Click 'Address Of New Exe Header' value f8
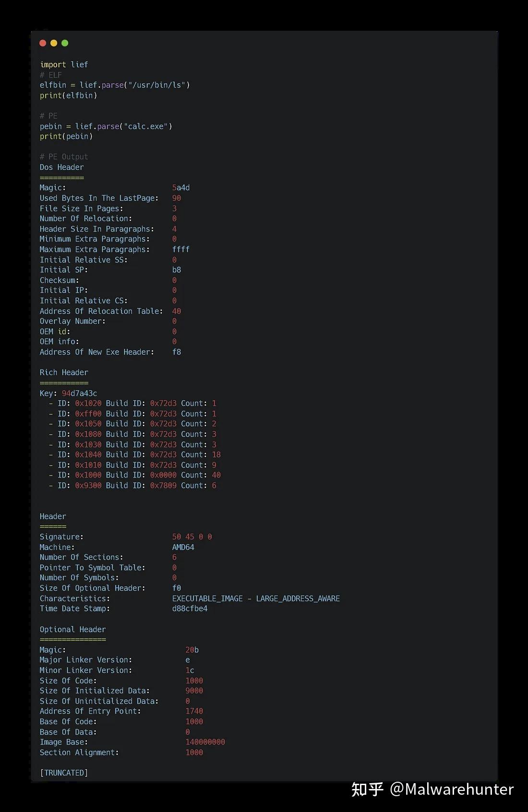This screenshot has height=812, width=528. [x=177, y=352]
